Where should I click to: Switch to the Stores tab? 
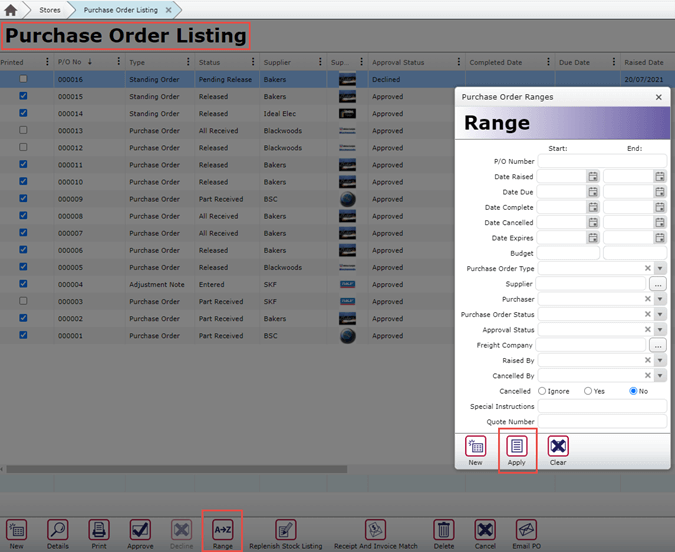49,10
